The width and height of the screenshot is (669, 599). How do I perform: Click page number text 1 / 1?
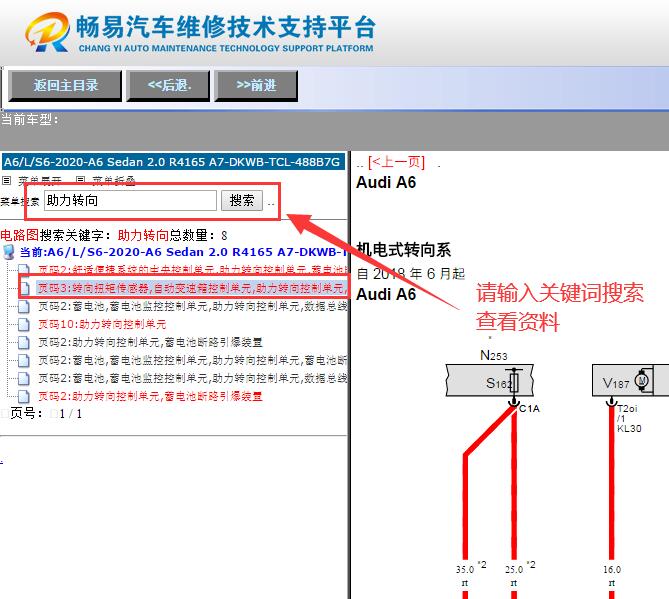[71, 414]
